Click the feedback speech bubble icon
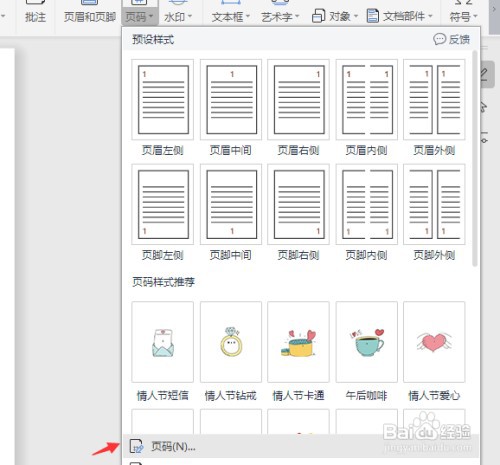The height and width of the screenshot is (465, 500). (x=439, y=39)
